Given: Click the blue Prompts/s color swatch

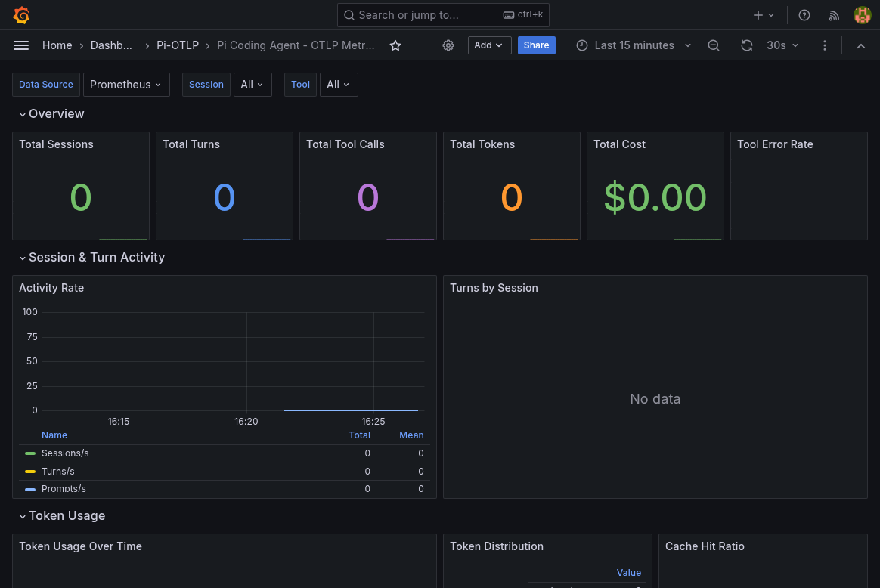Looking at the screenshot, I should pyautogui.click(x=30, y=489).
